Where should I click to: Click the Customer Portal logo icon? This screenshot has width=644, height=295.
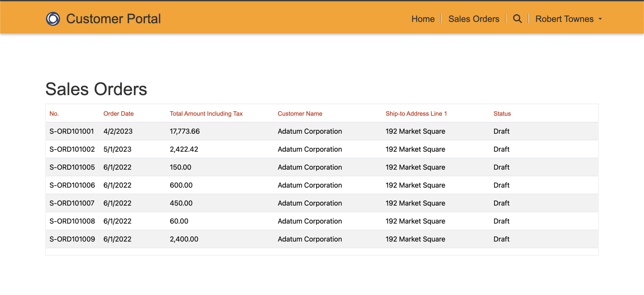(x=53, y=19)
